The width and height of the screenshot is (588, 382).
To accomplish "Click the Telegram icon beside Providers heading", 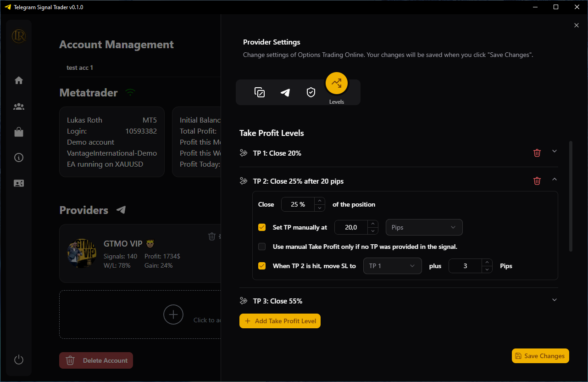I will (x=121, y=210).
